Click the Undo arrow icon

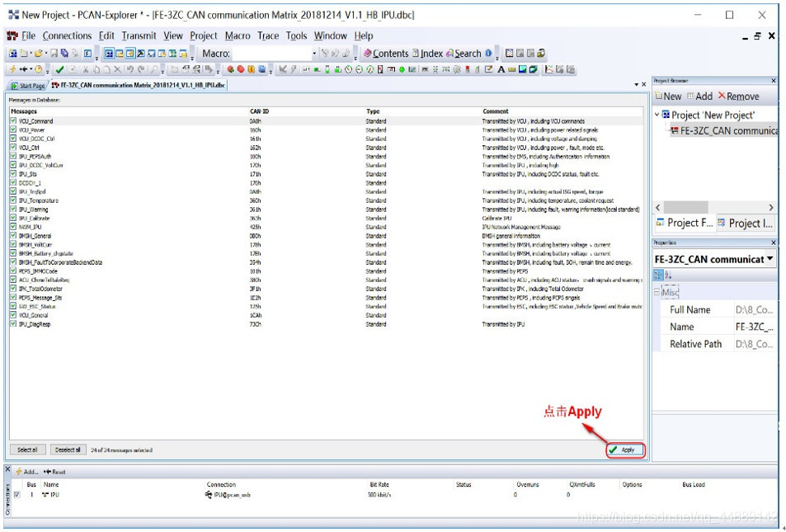(129, 69)
